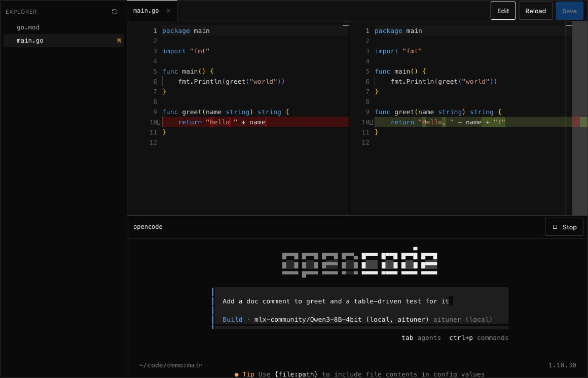Viewport: 588px width, 378px height.
Task: Reload the file contents
Action: [x=535, y=11]
